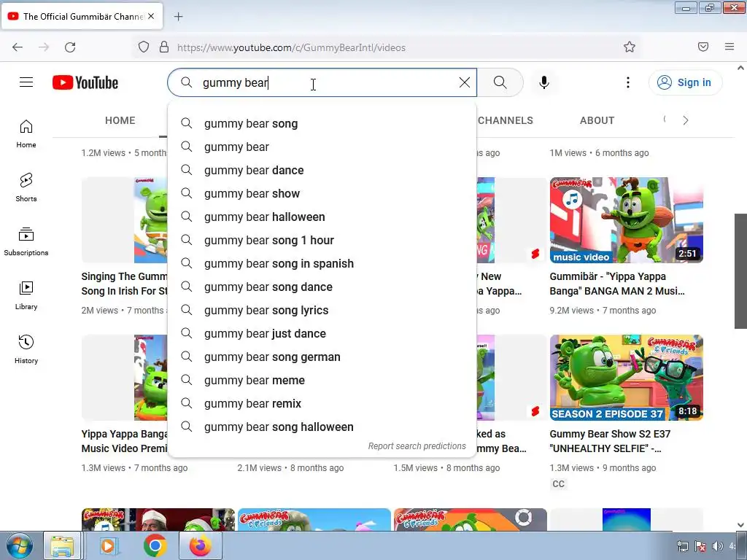The height and width of the screenshot is (560, 747).
Task: Go back with the browser back arrow
Action: coord(18,47)
